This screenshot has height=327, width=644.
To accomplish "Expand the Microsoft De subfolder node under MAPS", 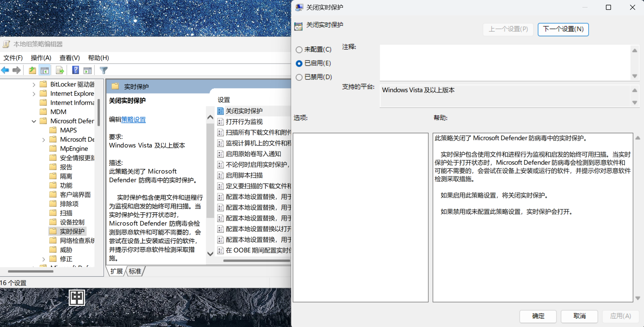I will (x=43, y=140).
